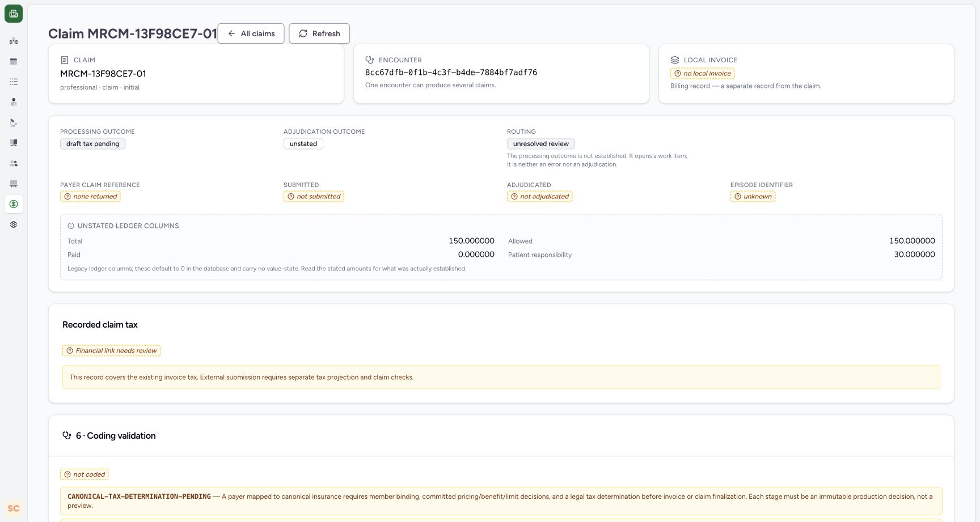Click the Refresh button
This screenshot has width=980, height=522.
(319, 33)
